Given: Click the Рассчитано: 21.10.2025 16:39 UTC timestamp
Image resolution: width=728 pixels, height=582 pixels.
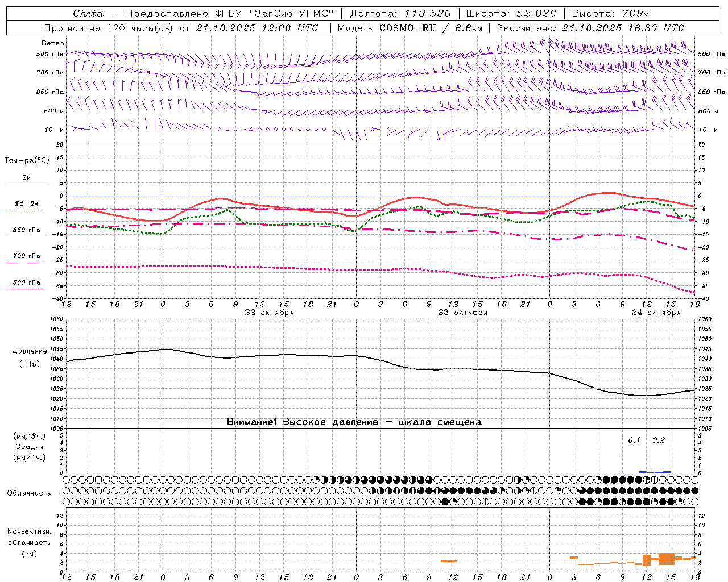Looking at the screenshot, I should click(x=591, y=28).
